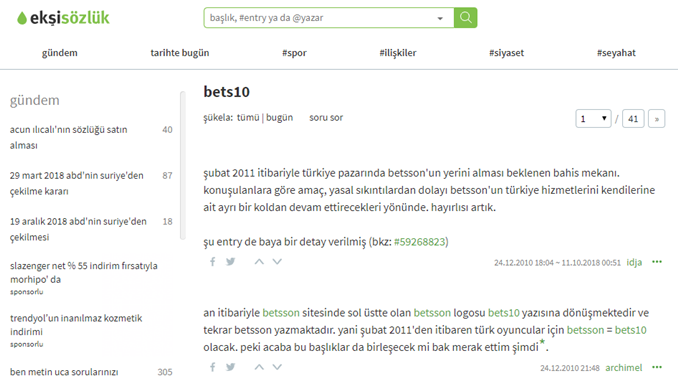Open 29 mart 2018 abd'nin suriye'den topic
Screen dimensions: 678x381
pyautogui.click(x=77, y=183)
